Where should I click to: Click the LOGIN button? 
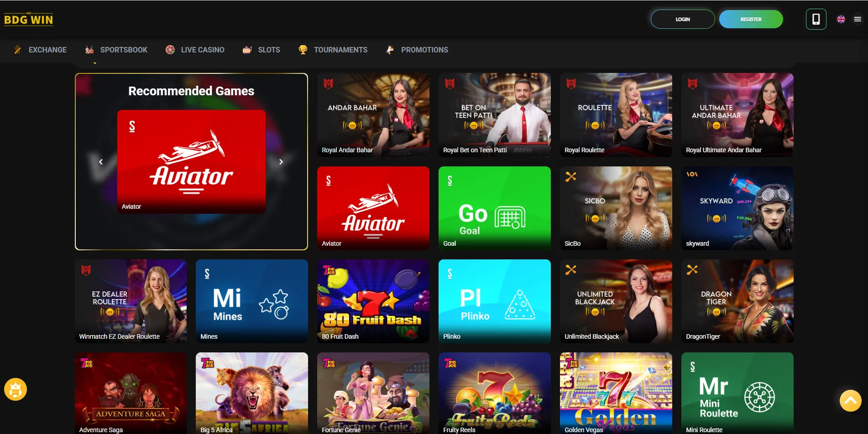tap(683, 19)
